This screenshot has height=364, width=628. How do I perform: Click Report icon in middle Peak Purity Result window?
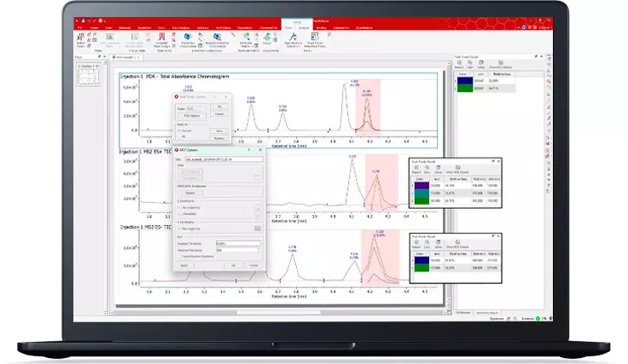coord(416,170)
